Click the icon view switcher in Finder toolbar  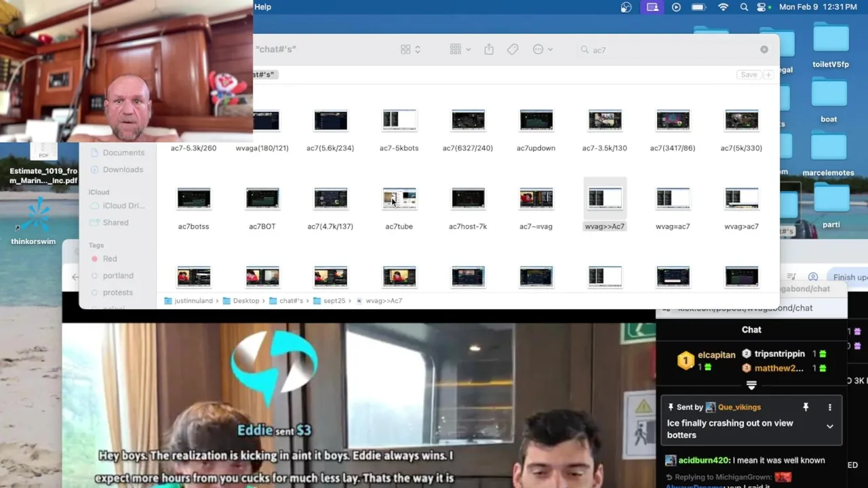coord(410,49)
